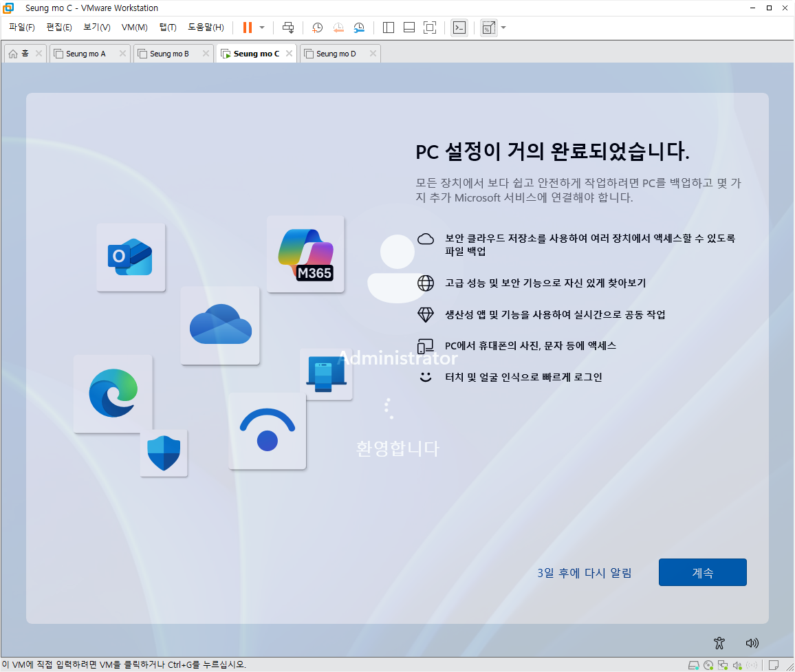Take a snapshot of this VM
This screenshot has width=795, height=672.
pyautogui.click(x=318, y=28)
